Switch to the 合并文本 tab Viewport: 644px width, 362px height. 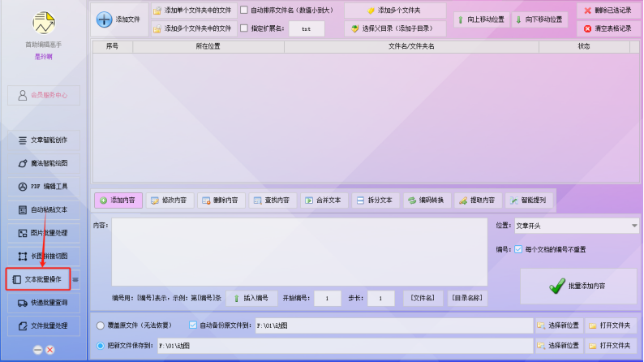pos(324,200)
